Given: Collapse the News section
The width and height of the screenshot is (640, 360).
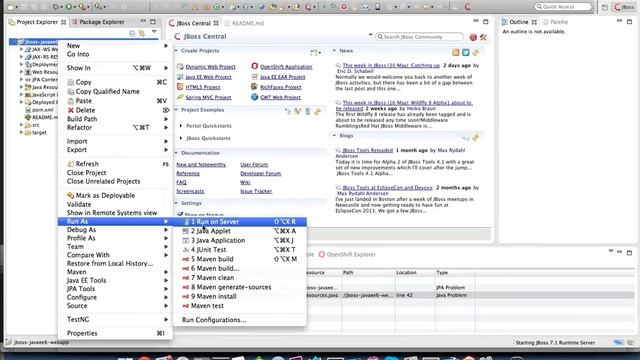Looking at the screenshot, I should pyautogui.click(x=334, y=51).
